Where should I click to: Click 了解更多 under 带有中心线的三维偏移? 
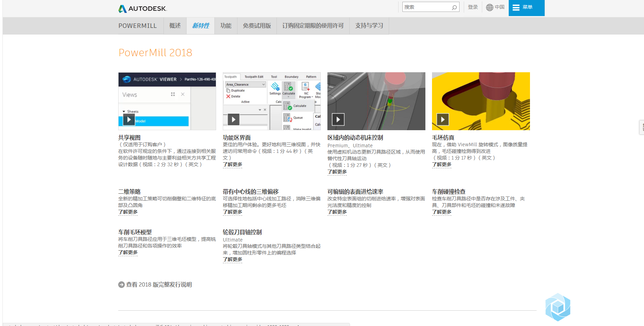click(233, 212)
